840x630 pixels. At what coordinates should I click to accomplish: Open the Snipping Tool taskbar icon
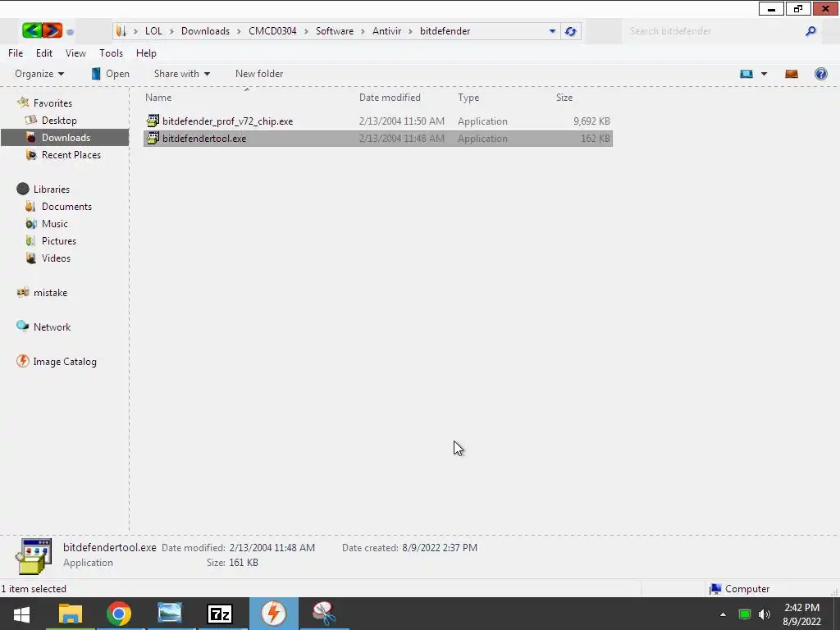[324, 614]
